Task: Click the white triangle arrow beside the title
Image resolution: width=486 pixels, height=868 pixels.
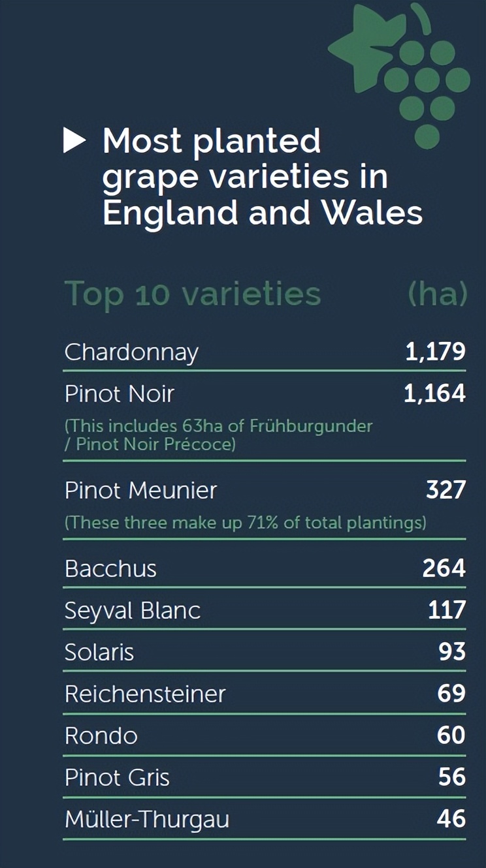Action: point(74,141)
